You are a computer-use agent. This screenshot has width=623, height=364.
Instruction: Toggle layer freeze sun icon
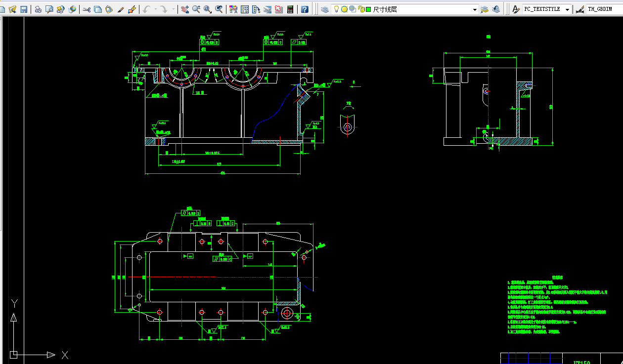[x=345, y=9]
